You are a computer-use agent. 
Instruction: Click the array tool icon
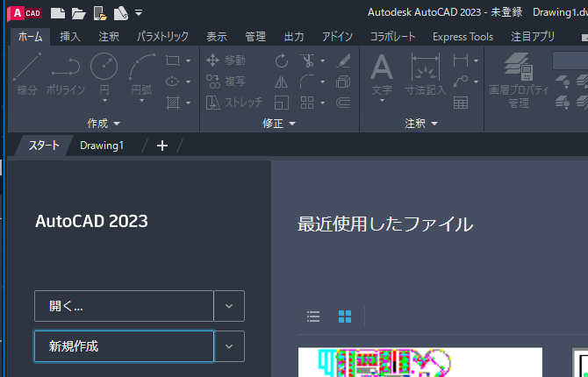pos(307,103)
